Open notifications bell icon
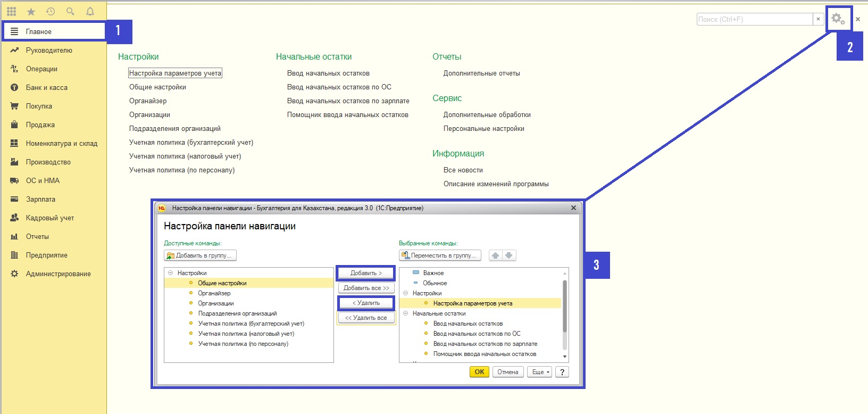 pyautogui.click(x=90, y=11)
